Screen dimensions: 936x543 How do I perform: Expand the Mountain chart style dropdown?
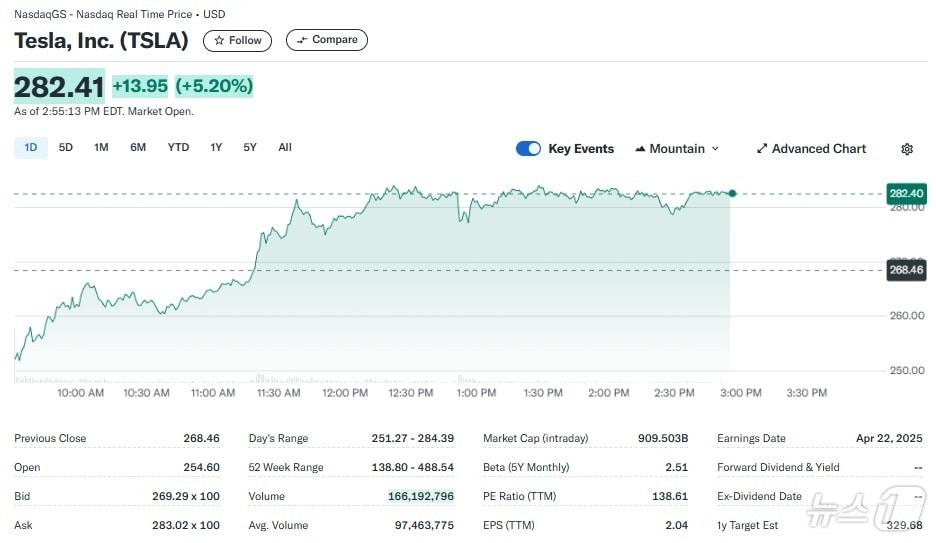(x=677, y=149)
